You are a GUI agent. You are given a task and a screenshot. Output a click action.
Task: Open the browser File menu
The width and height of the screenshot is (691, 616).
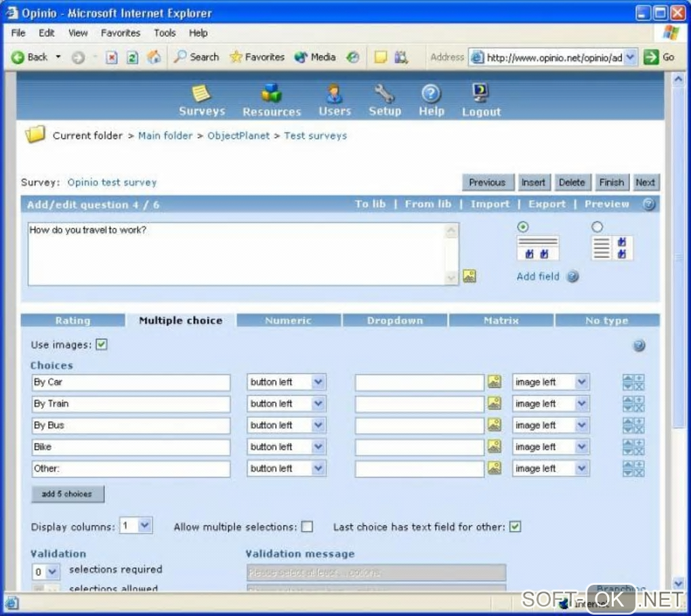tap(18, 33)
